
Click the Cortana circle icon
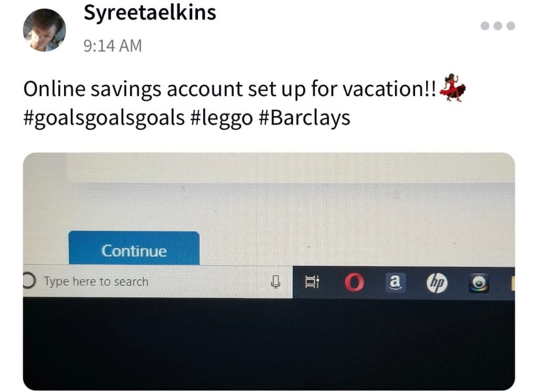pyautogui.click(x=29, y=281)
